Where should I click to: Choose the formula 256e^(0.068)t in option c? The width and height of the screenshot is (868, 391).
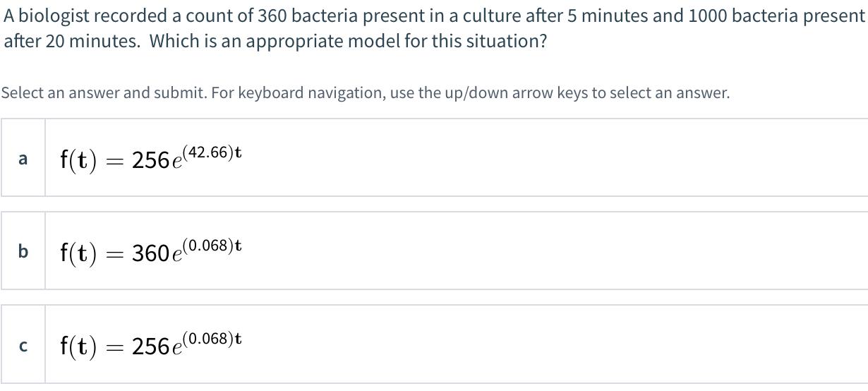tap(151, 344)
